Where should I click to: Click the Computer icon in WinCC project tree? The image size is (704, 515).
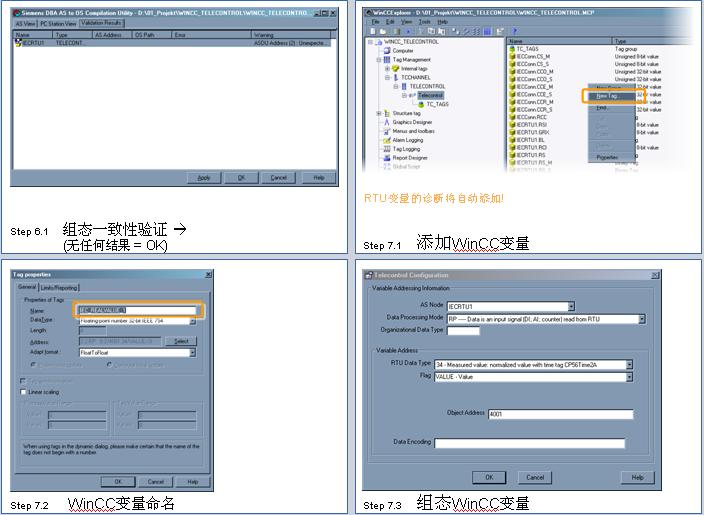[x=387, y=51]
